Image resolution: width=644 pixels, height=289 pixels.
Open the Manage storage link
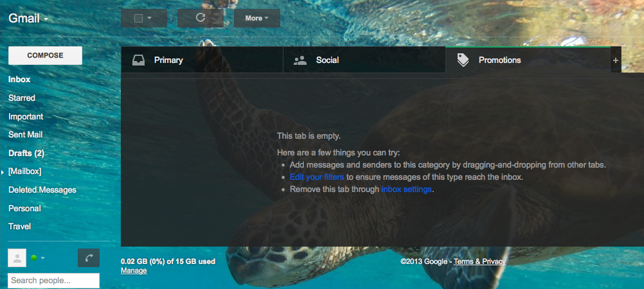click(134, 270)
